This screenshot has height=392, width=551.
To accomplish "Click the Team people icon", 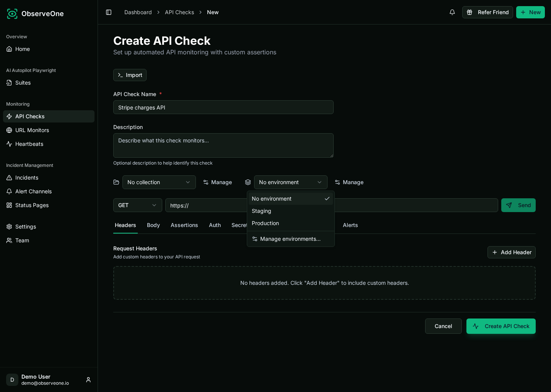I will point(9,240).
